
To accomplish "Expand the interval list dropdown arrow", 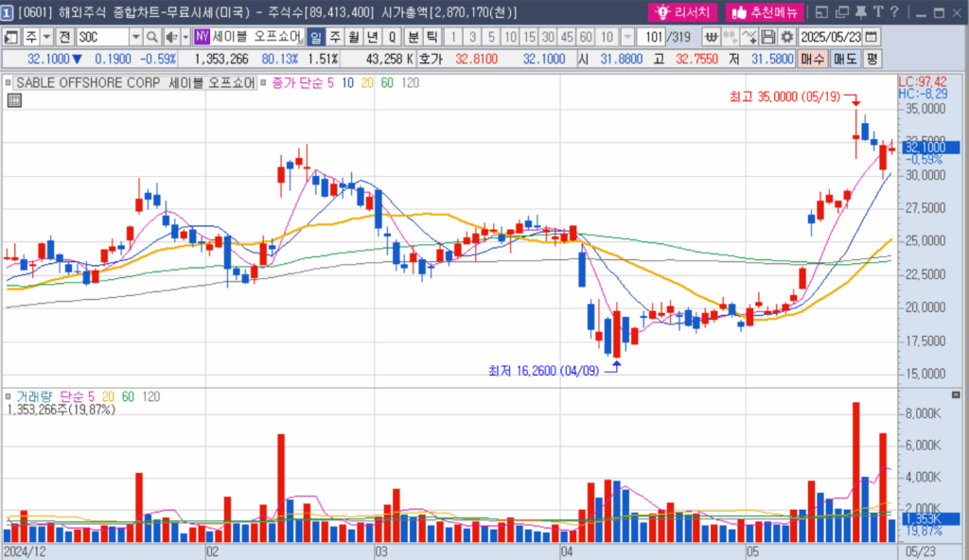I will click(627, 37).
